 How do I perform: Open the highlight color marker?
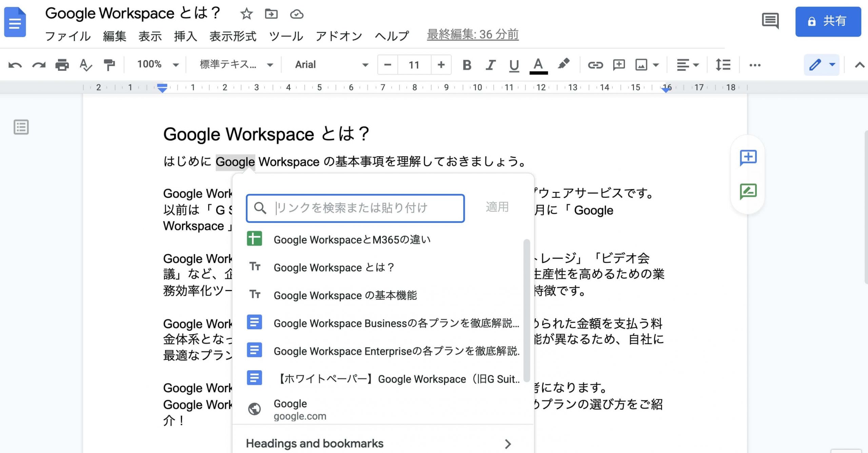(563, 64)
